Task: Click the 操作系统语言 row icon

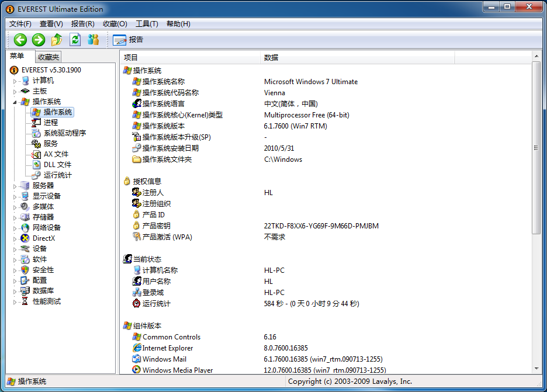Action: pos(137,103)
